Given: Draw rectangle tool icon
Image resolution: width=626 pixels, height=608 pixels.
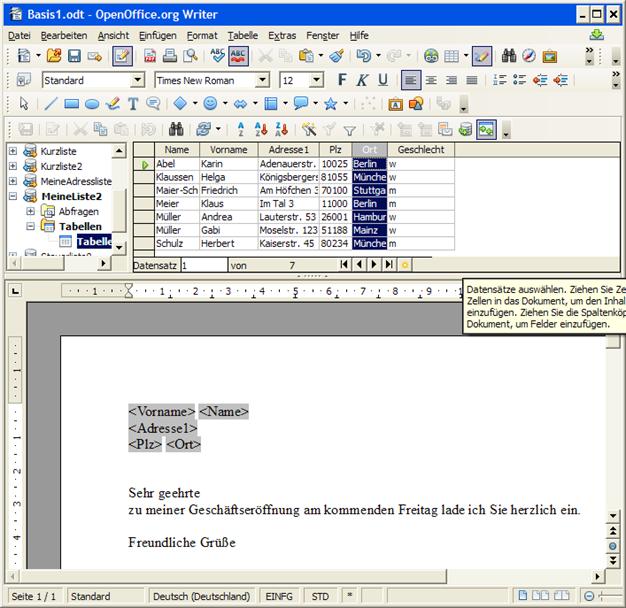Looking at the screenshot, I should point(71,104).
